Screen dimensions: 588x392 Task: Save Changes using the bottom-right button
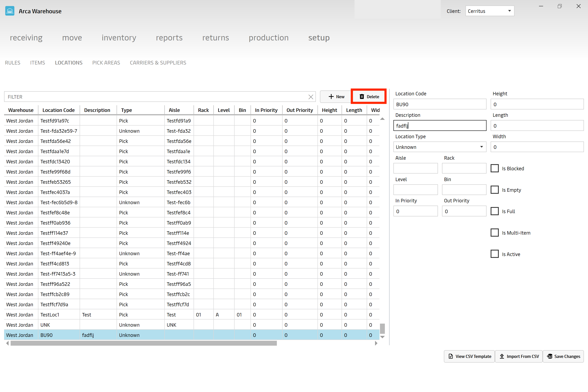pyautogui.click(x=563, y=356)
